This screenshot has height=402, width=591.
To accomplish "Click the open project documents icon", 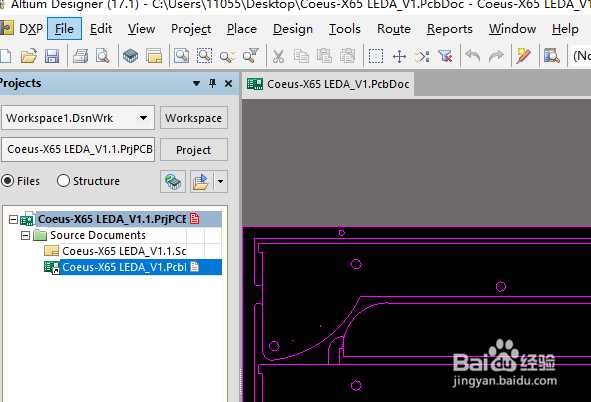I will (x=154, y=56).
